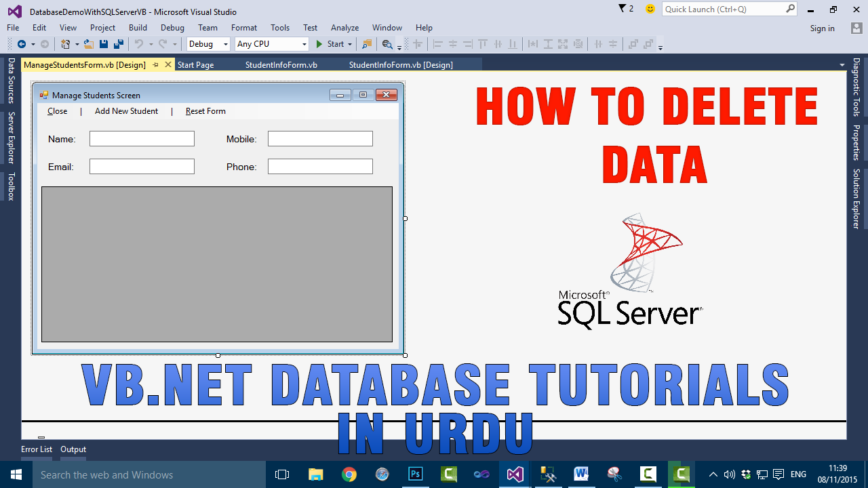
Task: Click the Size to Grid icon
Action: click(578, 44)
